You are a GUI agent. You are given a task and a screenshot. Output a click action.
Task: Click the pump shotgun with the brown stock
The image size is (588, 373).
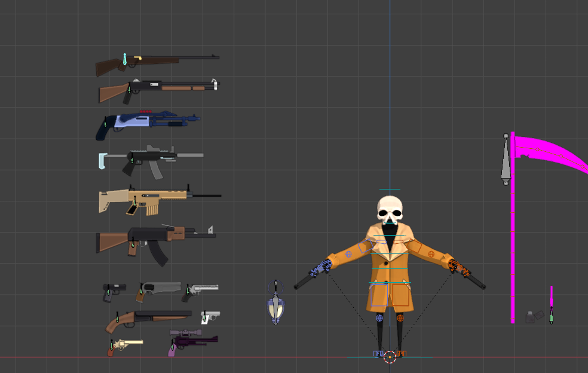coord(167,87)
